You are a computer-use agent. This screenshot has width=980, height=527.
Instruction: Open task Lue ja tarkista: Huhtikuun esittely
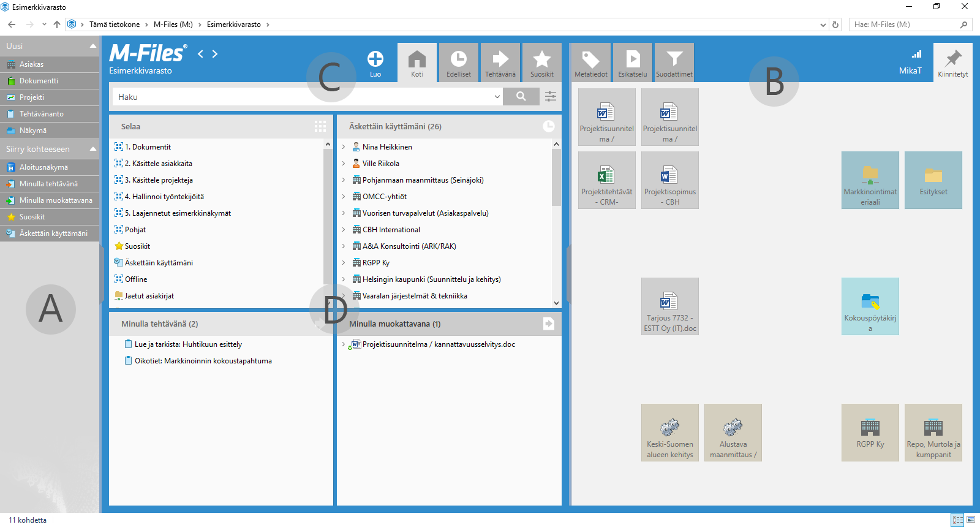(188, 344)
